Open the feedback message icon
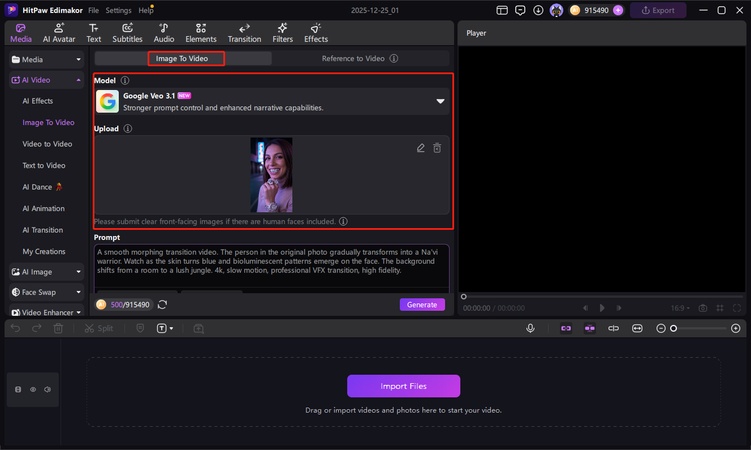 520,10
